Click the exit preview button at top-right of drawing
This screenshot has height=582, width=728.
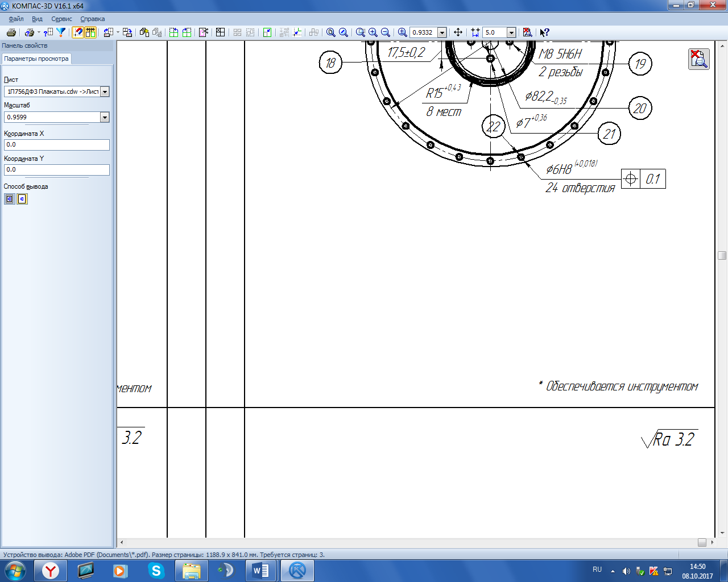[x=698, y=59]
